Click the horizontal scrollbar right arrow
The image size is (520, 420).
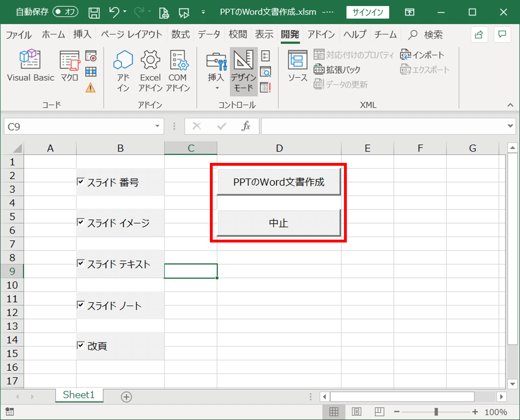pyautogui.click(x=502, y=396)
